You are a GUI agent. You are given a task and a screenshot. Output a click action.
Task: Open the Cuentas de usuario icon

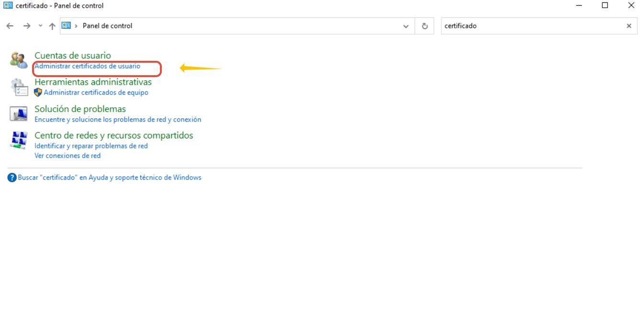click(x=19, y=60)
